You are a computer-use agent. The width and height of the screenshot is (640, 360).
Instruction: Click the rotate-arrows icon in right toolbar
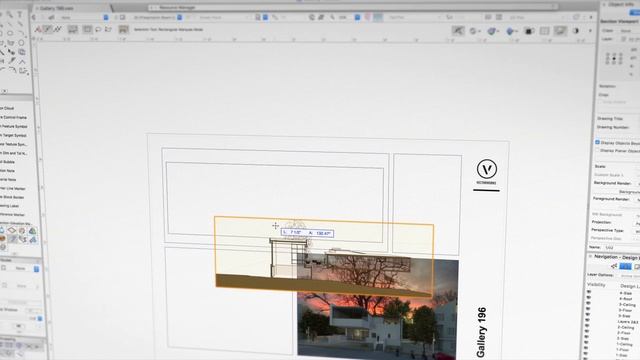pyautogui.click(x=474, y=31)
